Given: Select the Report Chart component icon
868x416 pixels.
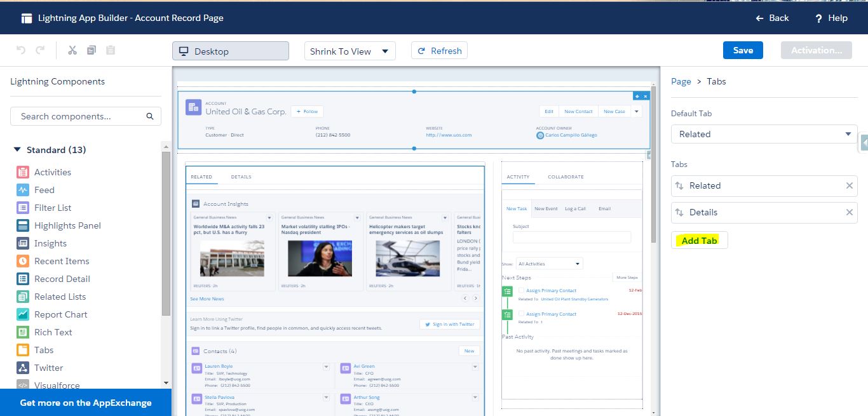Looking at the screenshot, I should click(23, 314).
